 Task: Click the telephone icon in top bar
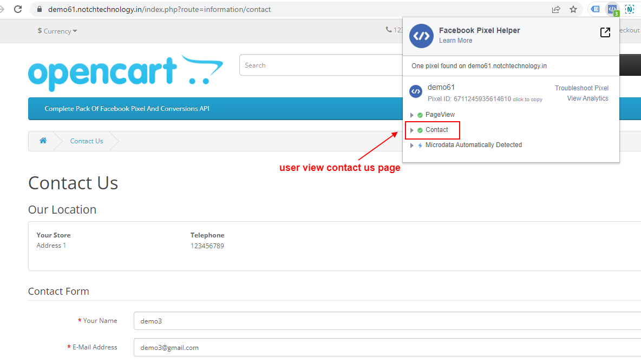[388, 30]
